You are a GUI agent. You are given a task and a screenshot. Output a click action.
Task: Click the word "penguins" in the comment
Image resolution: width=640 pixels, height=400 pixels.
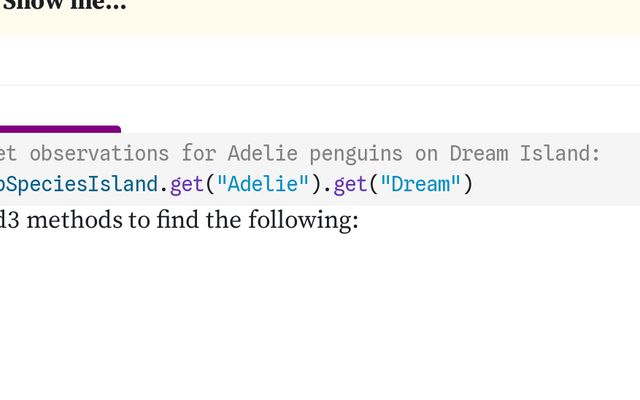point(356,153)
